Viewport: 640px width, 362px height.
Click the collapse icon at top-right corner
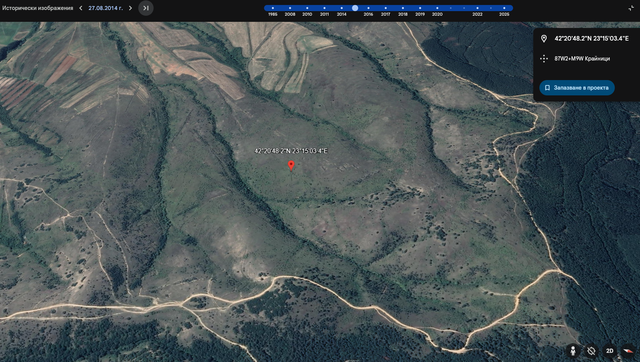tap(631, 8)
